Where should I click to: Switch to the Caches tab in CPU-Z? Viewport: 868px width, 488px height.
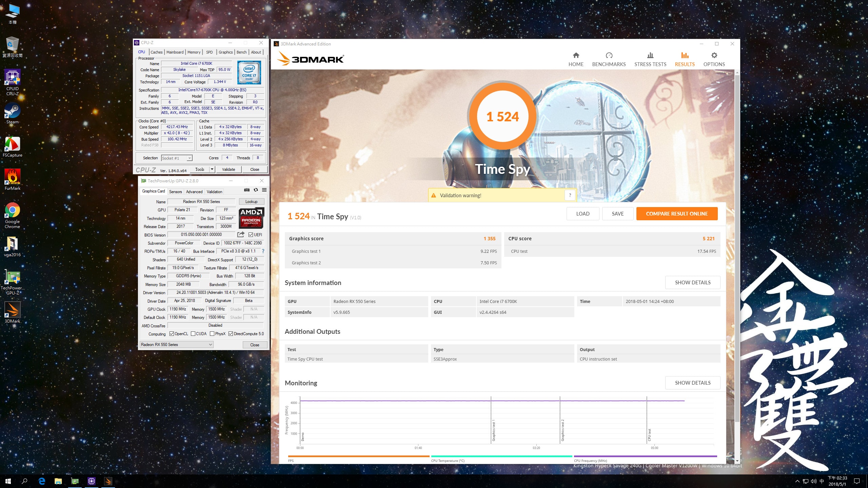(x=156, y=52)
